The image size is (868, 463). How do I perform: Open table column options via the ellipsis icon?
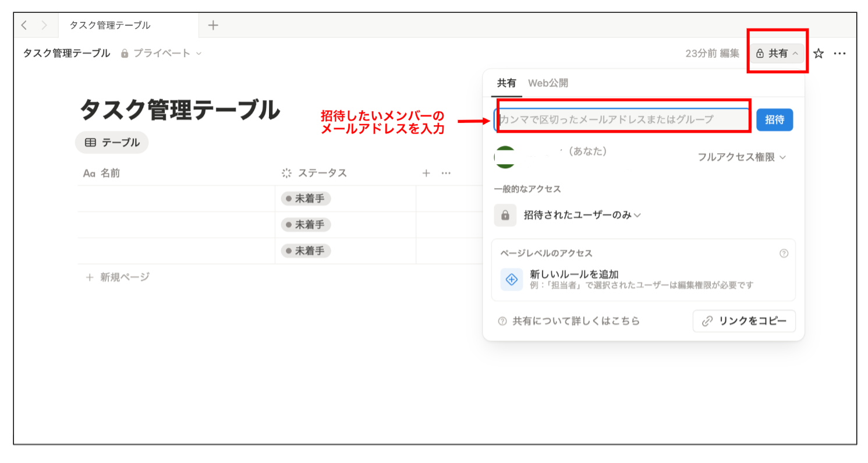pos(445,172)
